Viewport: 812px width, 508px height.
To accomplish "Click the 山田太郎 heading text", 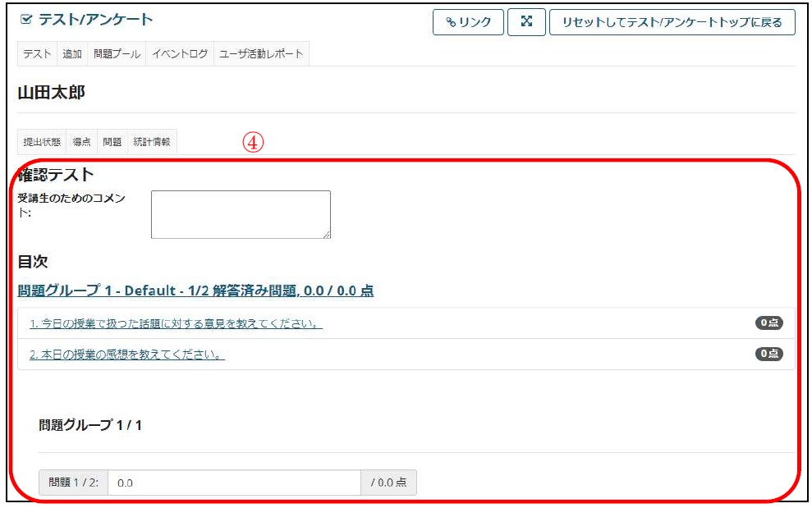I will pos(51,93).
